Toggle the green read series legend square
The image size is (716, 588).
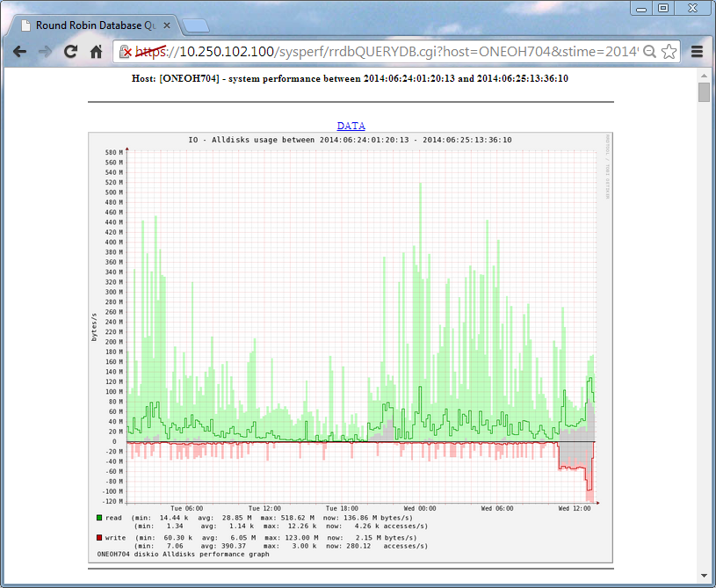point(99,518)
